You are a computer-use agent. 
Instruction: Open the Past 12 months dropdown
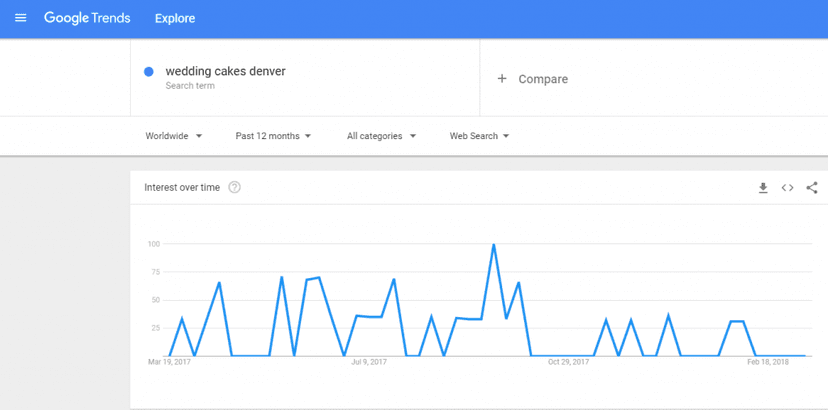[x=273, y=136]
